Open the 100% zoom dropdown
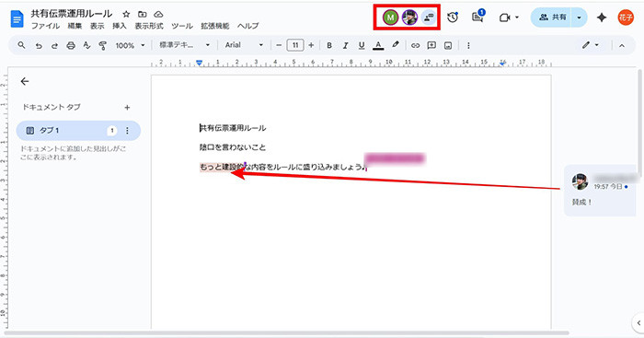Image resolution: width=644 pixels, height=338 pixels. click(130, 45)
